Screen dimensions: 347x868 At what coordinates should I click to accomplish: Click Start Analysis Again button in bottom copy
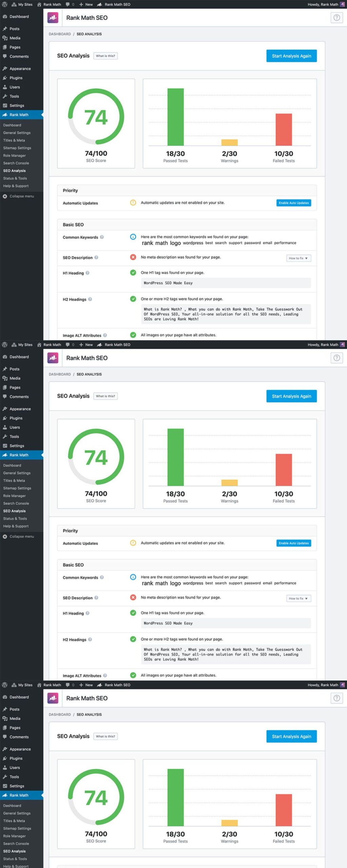coord(291,736)
